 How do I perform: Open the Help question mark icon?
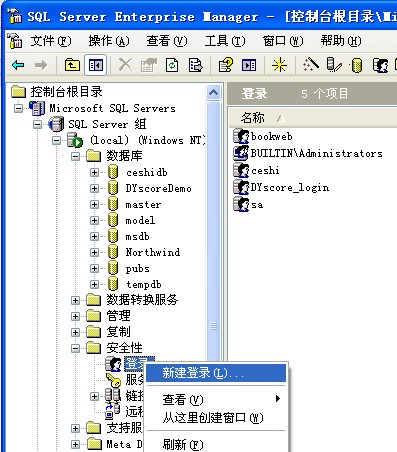click(226, 65)
